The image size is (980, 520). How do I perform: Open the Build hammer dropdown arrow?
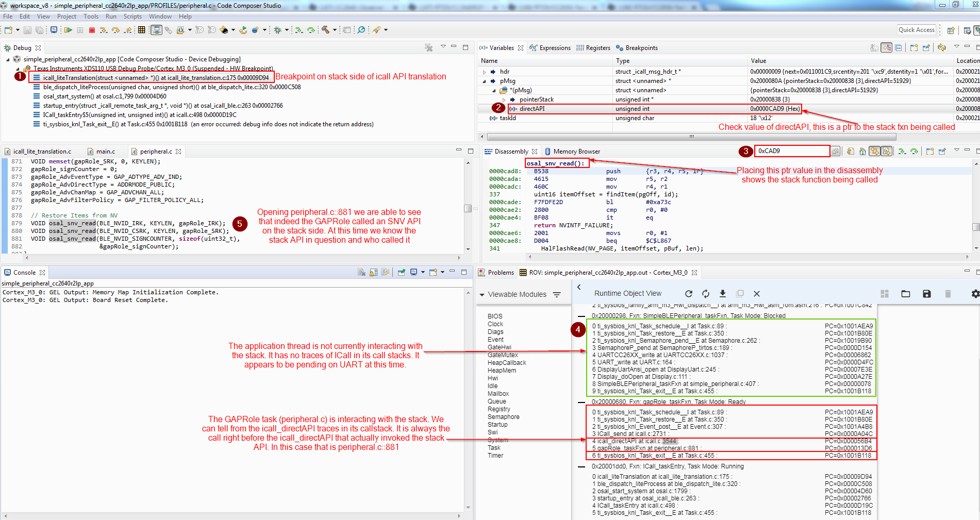(x=335, y=30)
